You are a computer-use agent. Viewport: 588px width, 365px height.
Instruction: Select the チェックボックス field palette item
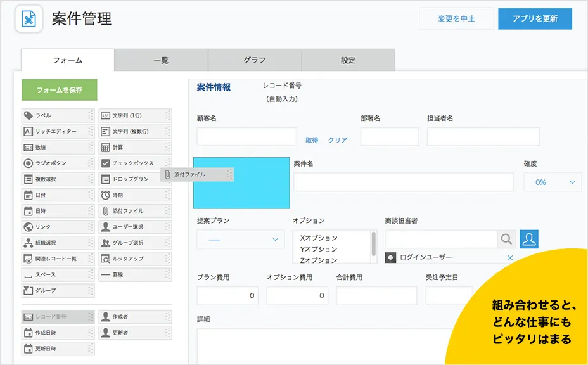(x=134, y=163)
